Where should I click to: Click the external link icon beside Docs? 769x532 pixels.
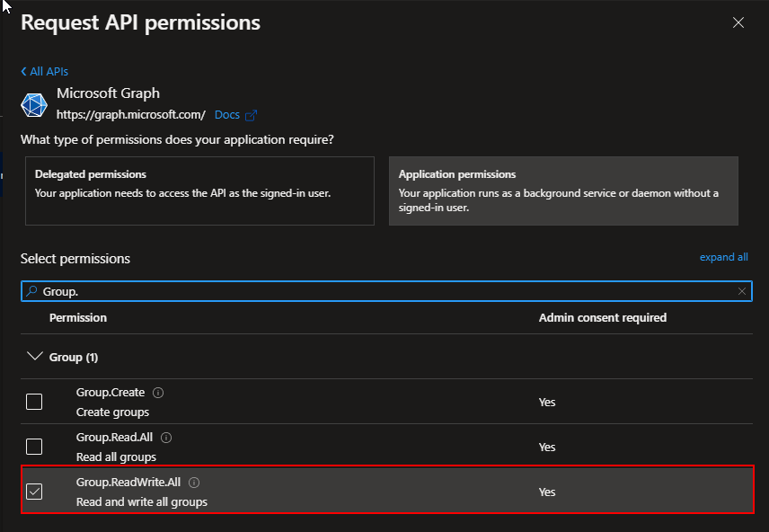coord(252,115)
